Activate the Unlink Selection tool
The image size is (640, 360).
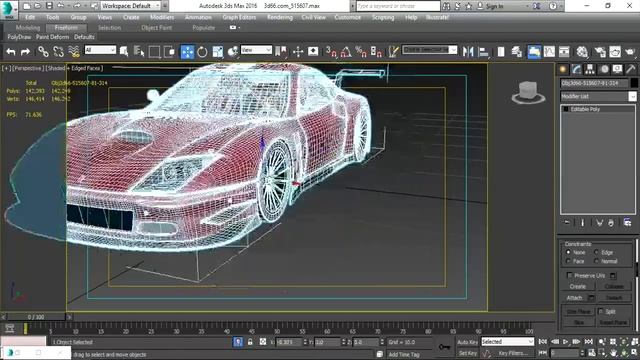pyautogui.click(x=58, y=51)
